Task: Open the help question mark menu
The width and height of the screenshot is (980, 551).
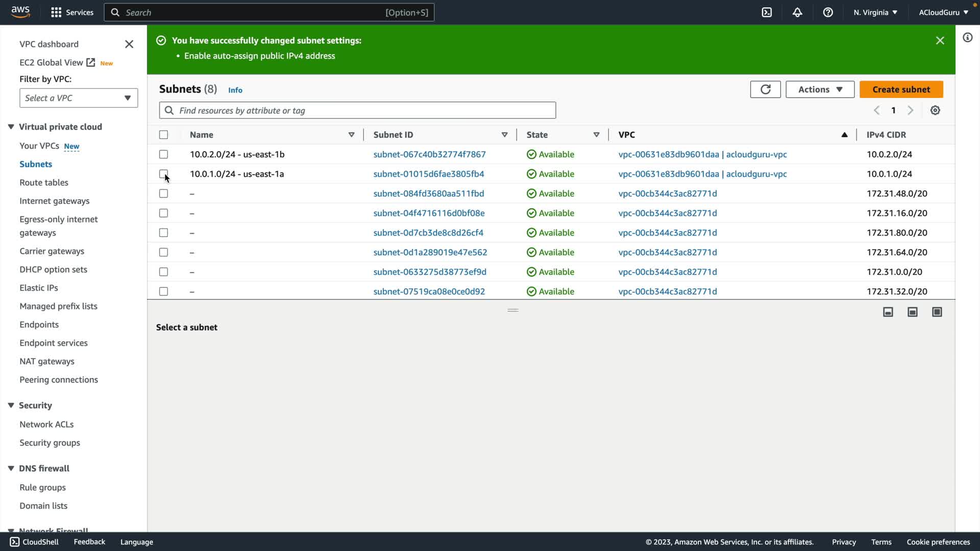Action: pos(828,12)
